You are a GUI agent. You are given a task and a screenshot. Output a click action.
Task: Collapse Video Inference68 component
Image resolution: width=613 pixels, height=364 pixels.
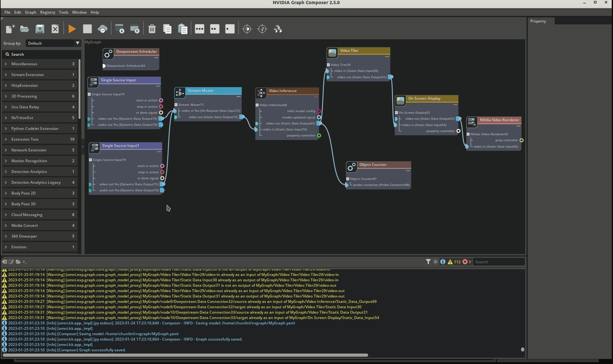[257, 105]
